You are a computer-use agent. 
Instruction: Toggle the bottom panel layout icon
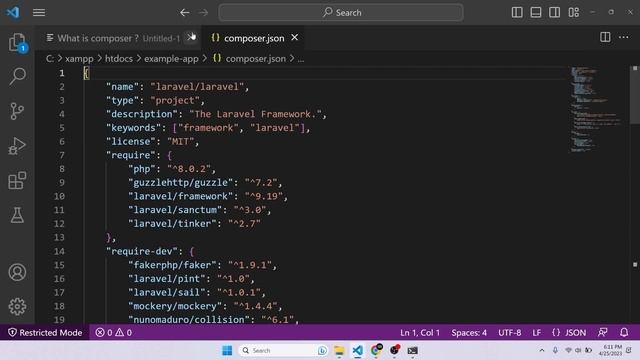tap(536, 12)
